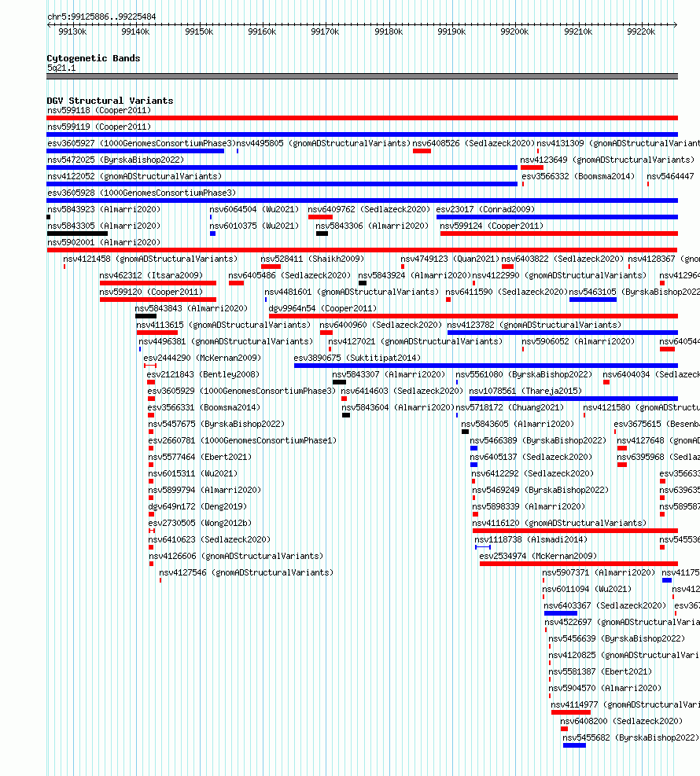Click nsv4122052 (gnomADStructuralVariants) label
The width and height of the screenshot is (700, 776).
coord(134,176)
